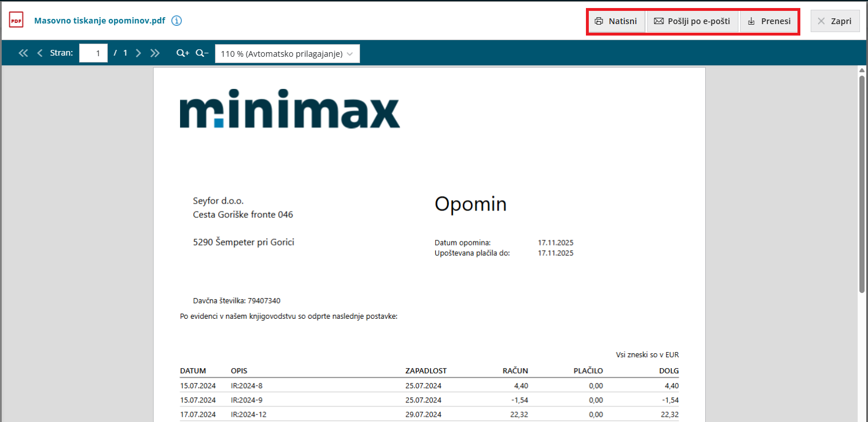Screen dimensions: 868x422
Task: Go to the previous page
Action: 40,53
